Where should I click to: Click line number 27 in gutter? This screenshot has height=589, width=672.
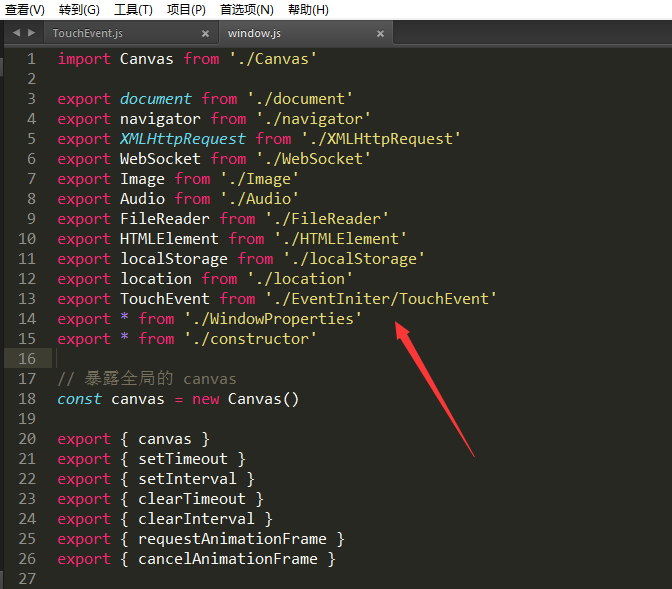coord(27,578)
